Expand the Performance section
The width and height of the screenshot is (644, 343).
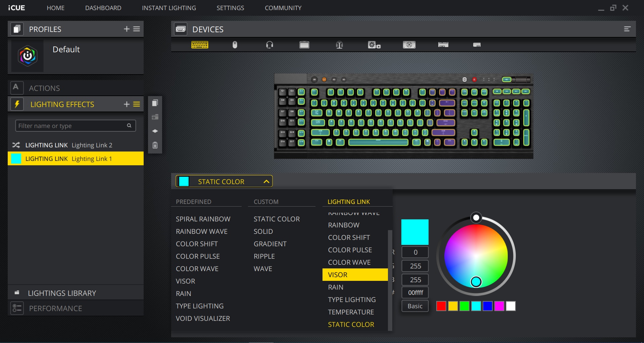point(55,308)
